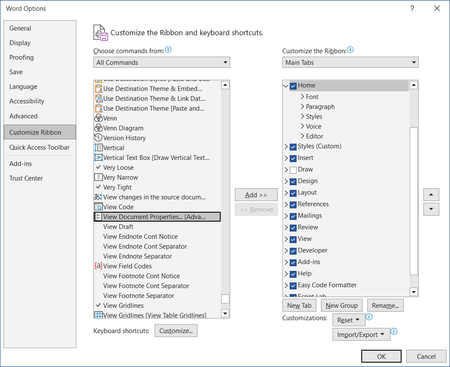Click the New Group button
The width and height of the screenshot is (450, 367).
coord(341,305)
